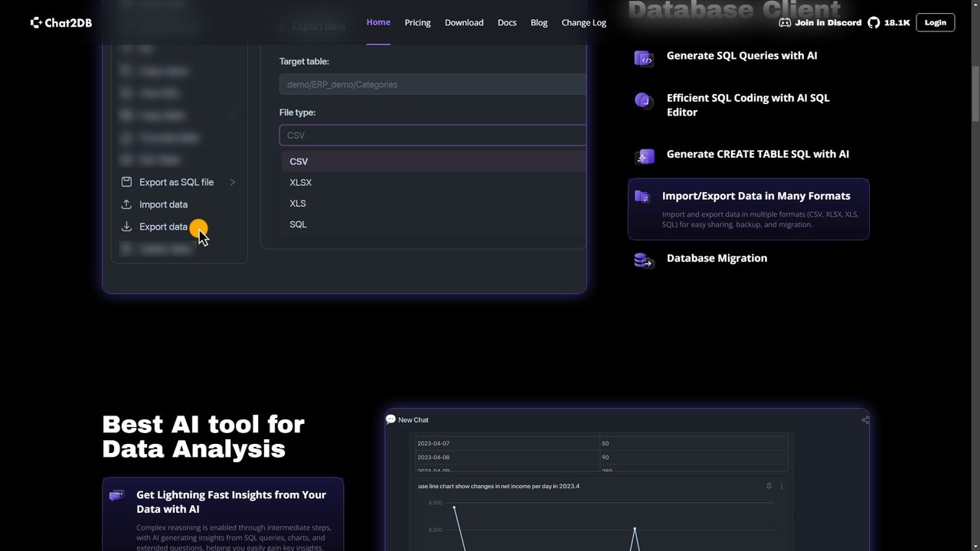Select Get Lightning Fast Insights card
Screen dimensions: 980x551
pos(223,514)
